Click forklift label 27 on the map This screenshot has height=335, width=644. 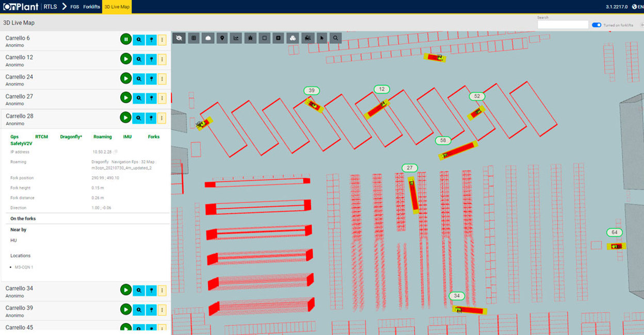click(x=410, y=168)
